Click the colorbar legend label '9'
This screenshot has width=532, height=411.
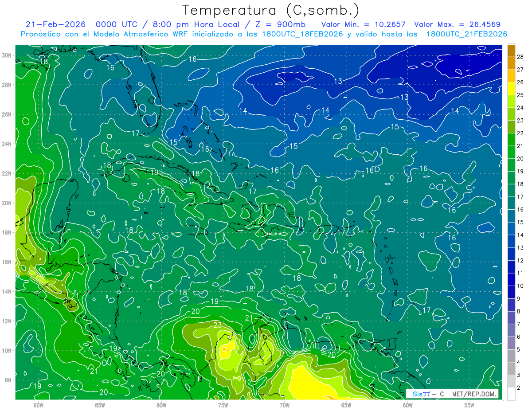point(519,299)
